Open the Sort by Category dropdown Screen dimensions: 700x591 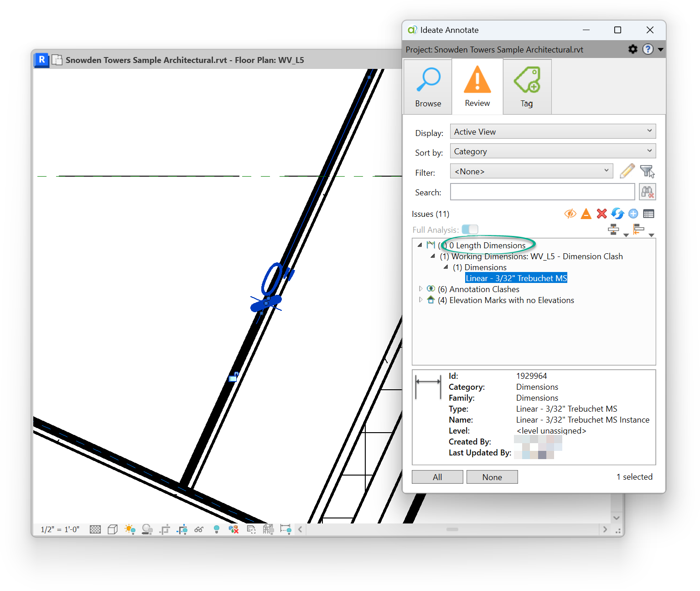pos(553,151)
